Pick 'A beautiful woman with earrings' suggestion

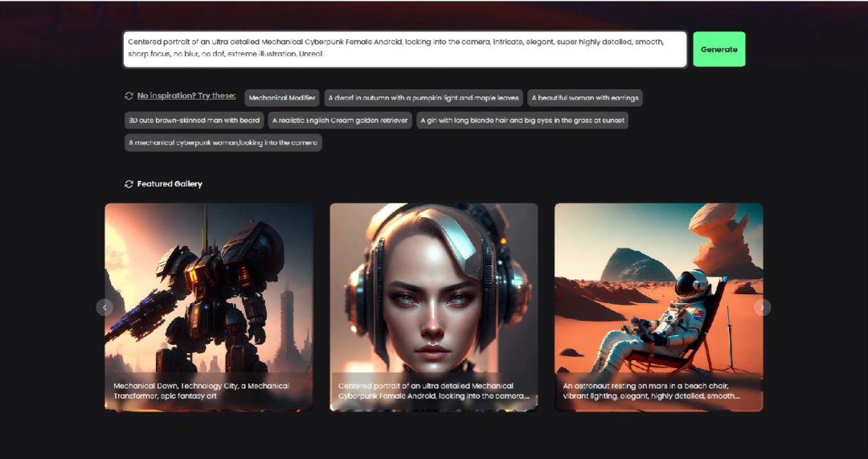coord(585,98)
